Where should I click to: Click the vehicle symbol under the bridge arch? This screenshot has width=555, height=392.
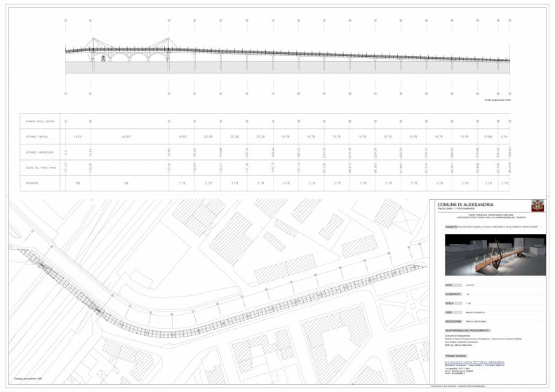tap(103, 58)
